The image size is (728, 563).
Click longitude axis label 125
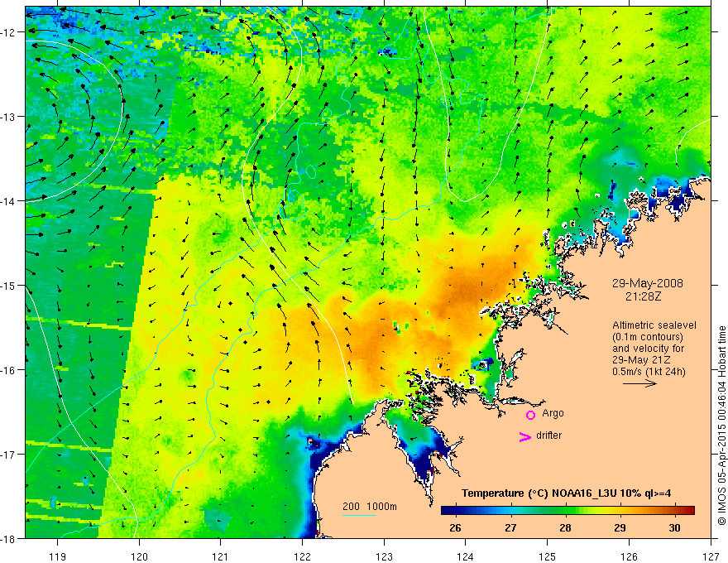click(x=548, y=556)
